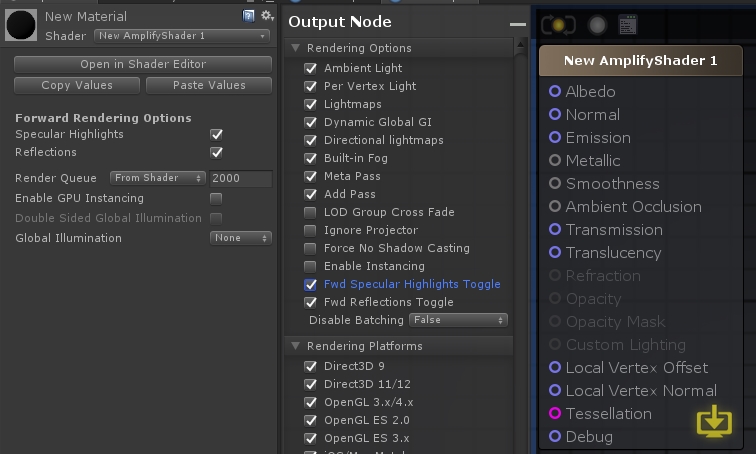Select the New AmplifyShader 1 node header

click(640, 61)
